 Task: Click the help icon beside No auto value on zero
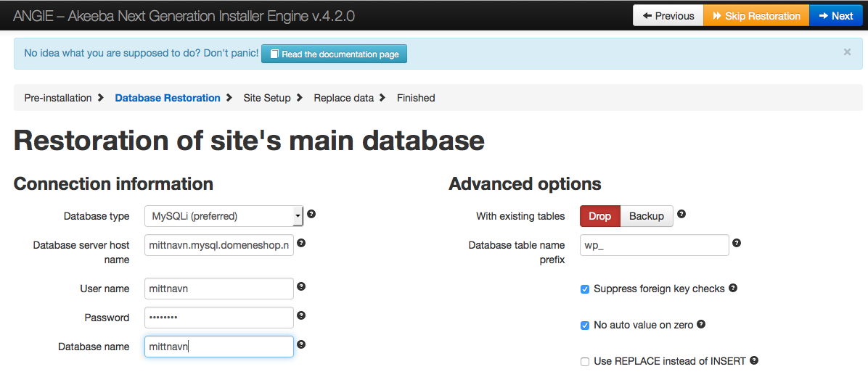click(701, 324)
